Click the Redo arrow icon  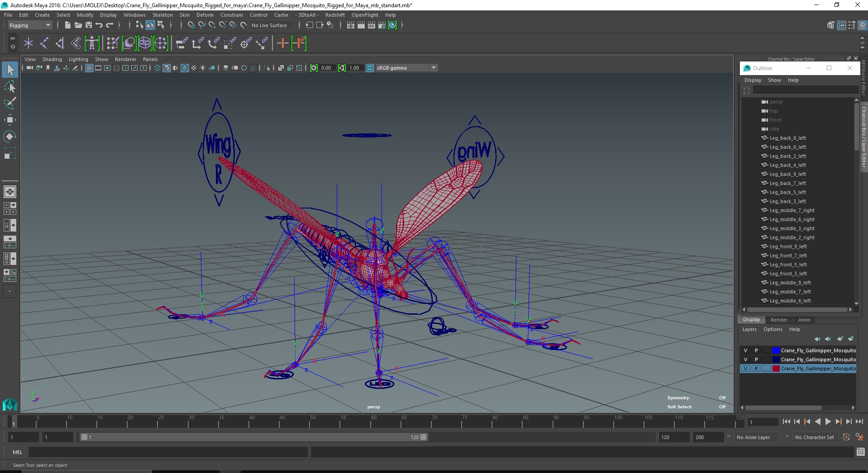[x=110, y=25]
